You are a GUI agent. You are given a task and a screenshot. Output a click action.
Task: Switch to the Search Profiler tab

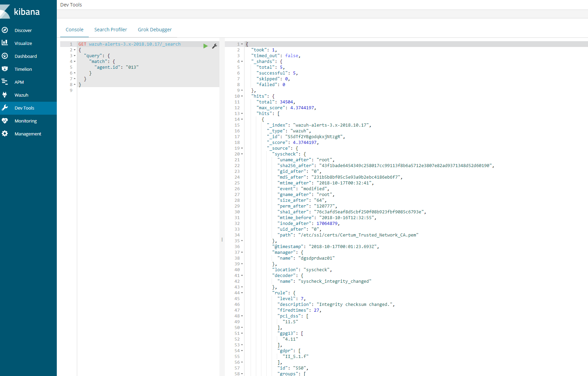coord(111,30)
